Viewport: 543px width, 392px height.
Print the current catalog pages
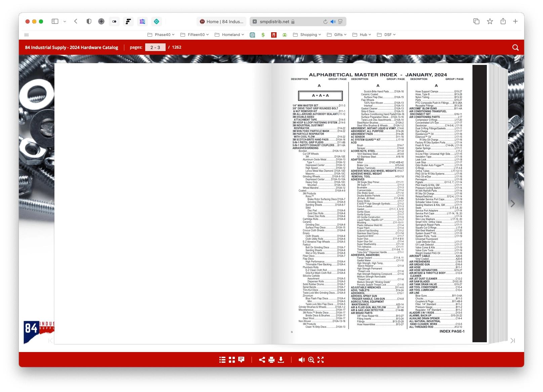(271, 360)
